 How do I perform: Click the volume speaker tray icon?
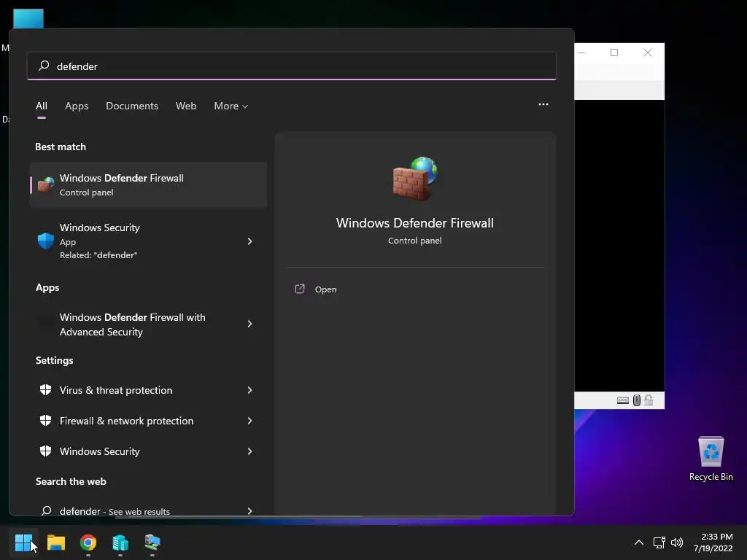pyautogui.click(x=676, y=542)
